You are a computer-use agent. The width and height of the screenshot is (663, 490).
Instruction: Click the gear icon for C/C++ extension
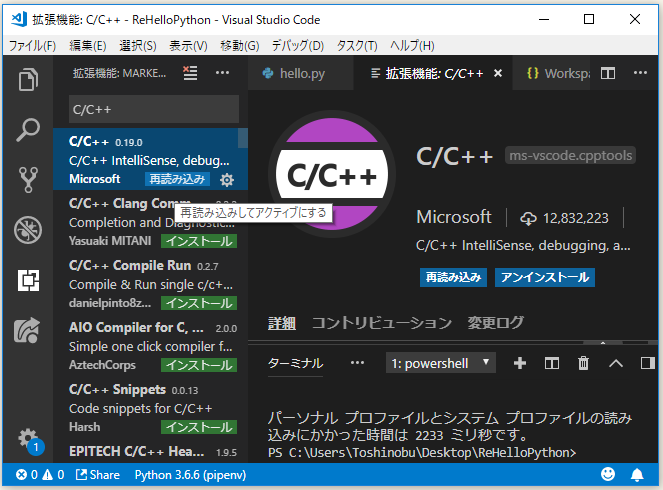pyautogui.click(x=227, y=180)
